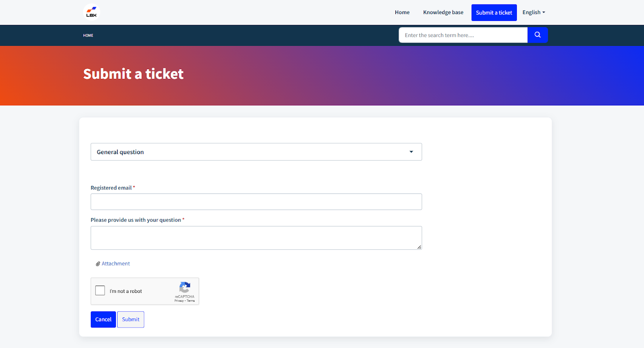
Task: Tick the I'm not a robot checkbox
Action: coord(100,290)
